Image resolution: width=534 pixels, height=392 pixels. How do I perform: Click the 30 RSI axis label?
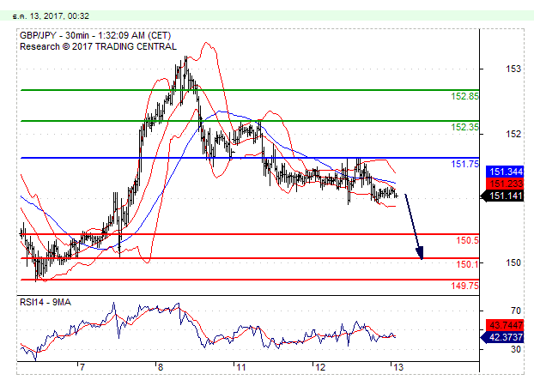coord(516,349)
